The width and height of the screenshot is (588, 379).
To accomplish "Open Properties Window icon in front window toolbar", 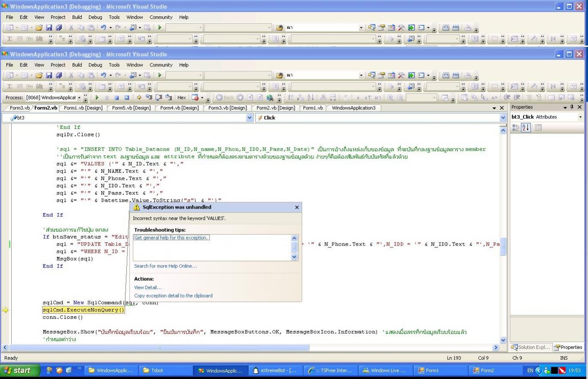I will [x=381, y=75].
